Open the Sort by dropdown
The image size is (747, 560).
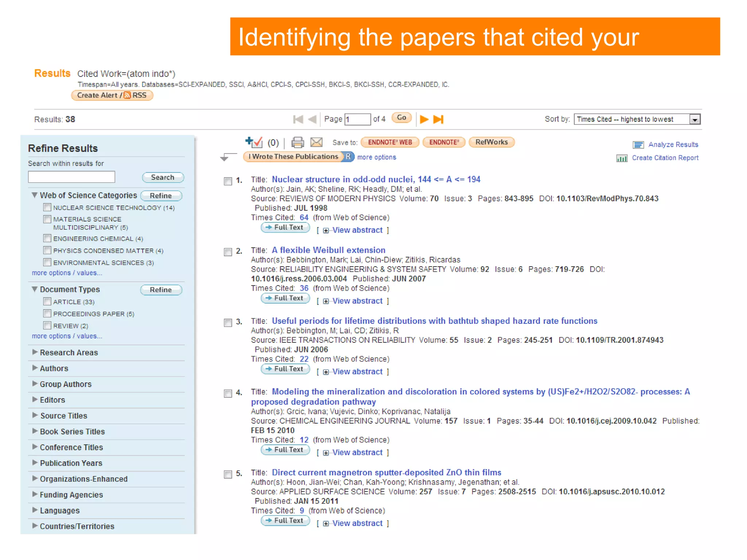[637, 119]
